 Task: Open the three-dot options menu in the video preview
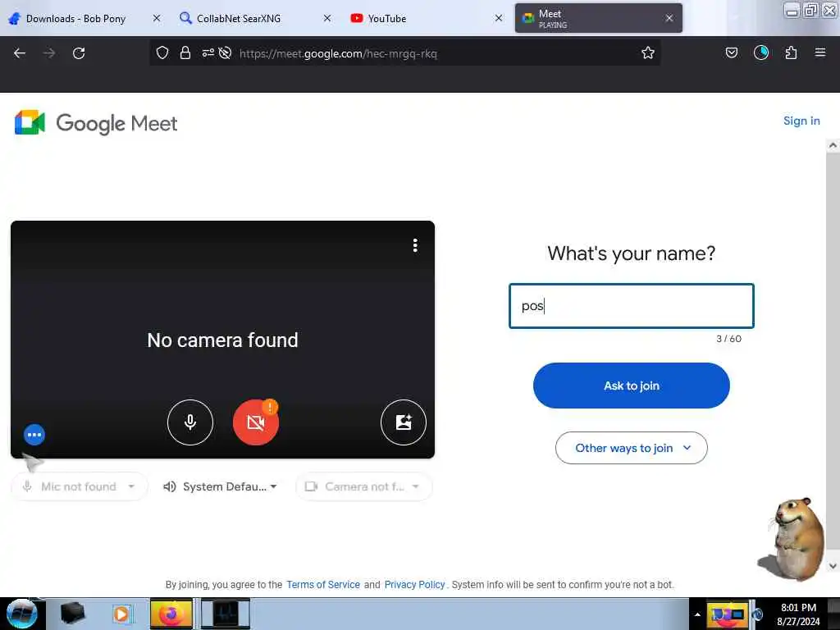[415, 245]
